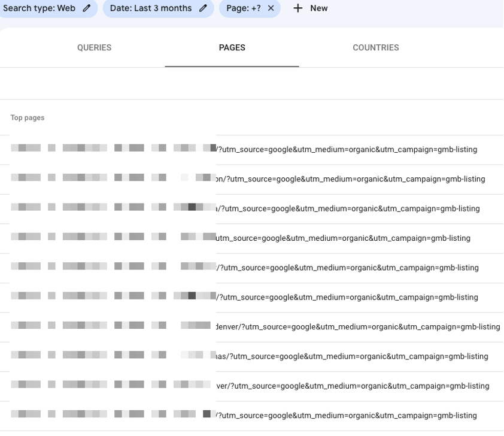
Task: Select the last visible URL row
Action: 346,416
